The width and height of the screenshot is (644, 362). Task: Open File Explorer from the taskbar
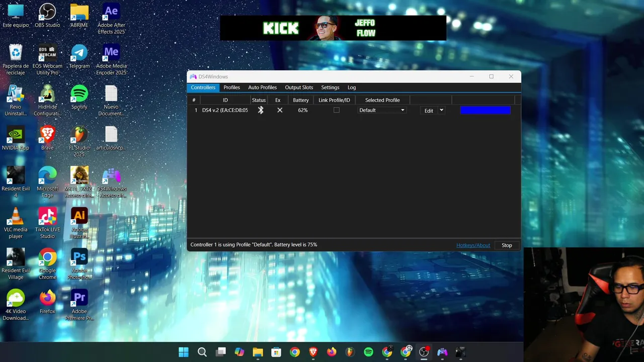click(x=258, y=352)
